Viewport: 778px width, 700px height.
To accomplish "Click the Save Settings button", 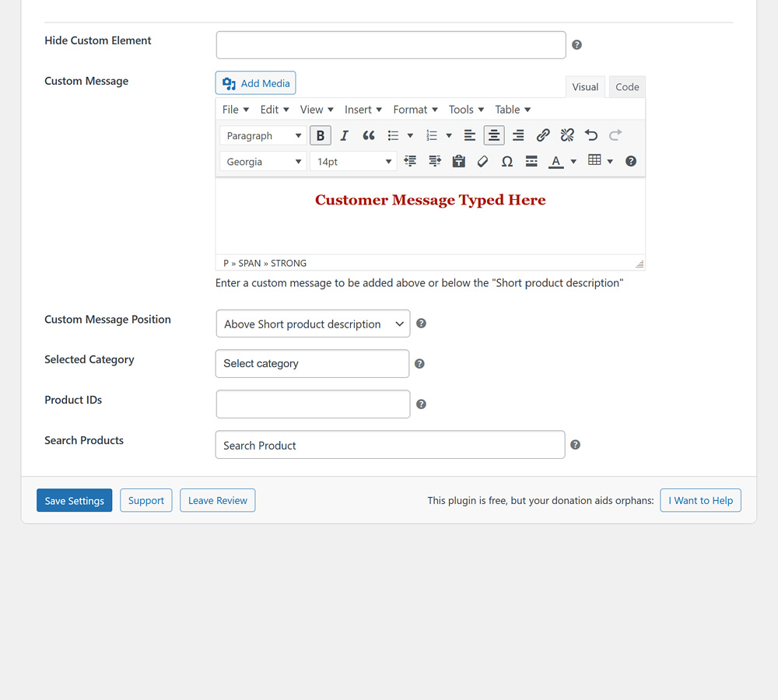I will (74, 500).
